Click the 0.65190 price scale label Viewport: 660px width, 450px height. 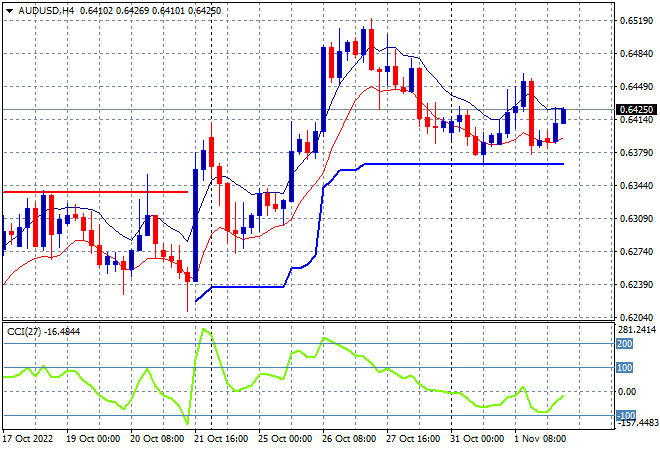636,21
